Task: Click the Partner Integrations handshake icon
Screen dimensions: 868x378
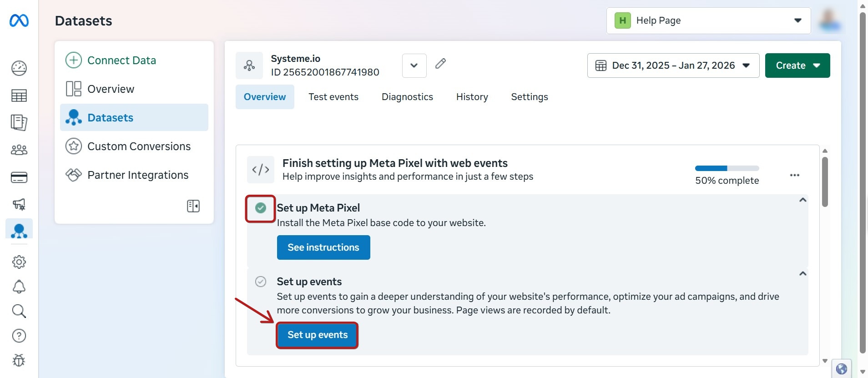Action: tap(74, 175)
